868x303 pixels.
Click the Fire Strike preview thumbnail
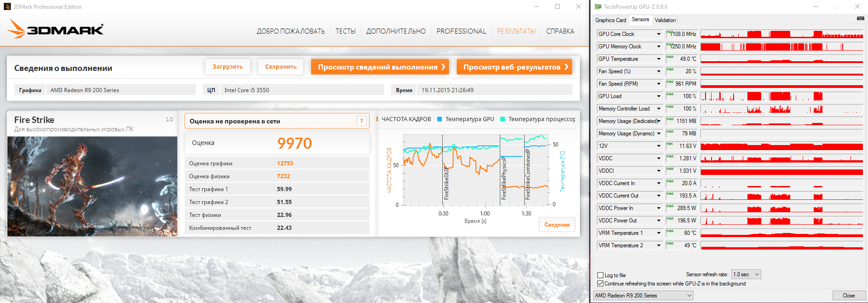click(93, 186)
